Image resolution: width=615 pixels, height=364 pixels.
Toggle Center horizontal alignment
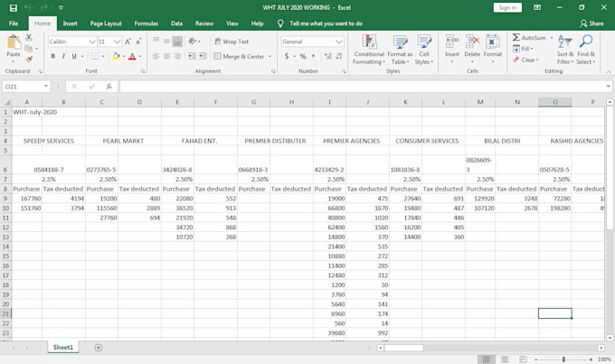(166, 56)
